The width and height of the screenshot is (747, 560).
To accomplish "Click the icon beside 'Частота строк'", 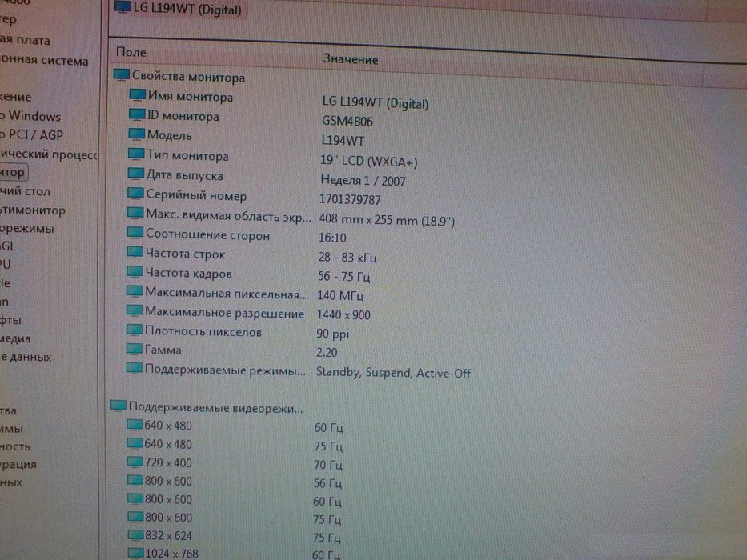I will [135, 252].
